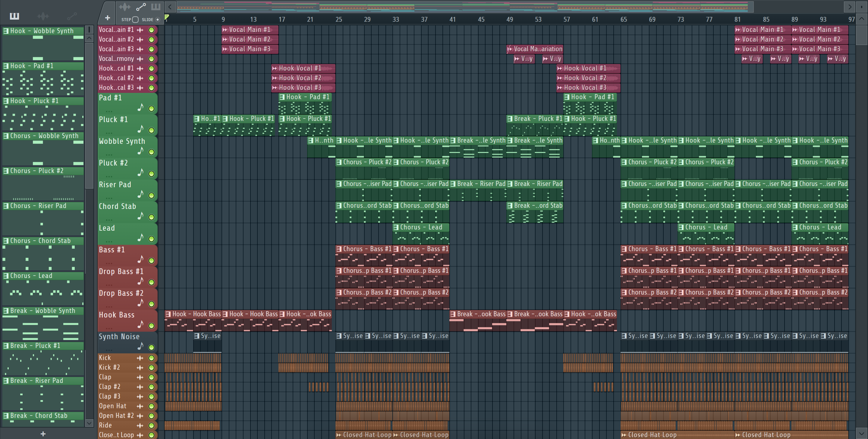Mute the Kick track
The image size is (868, 439).
click(152, 358)
